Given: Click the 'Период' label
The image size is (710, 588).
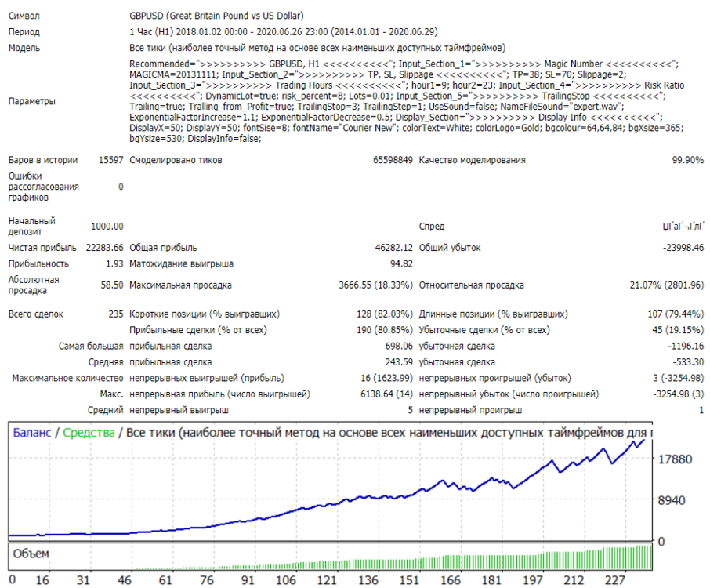Looking at the screenshot, I should (x=24, y=31).
